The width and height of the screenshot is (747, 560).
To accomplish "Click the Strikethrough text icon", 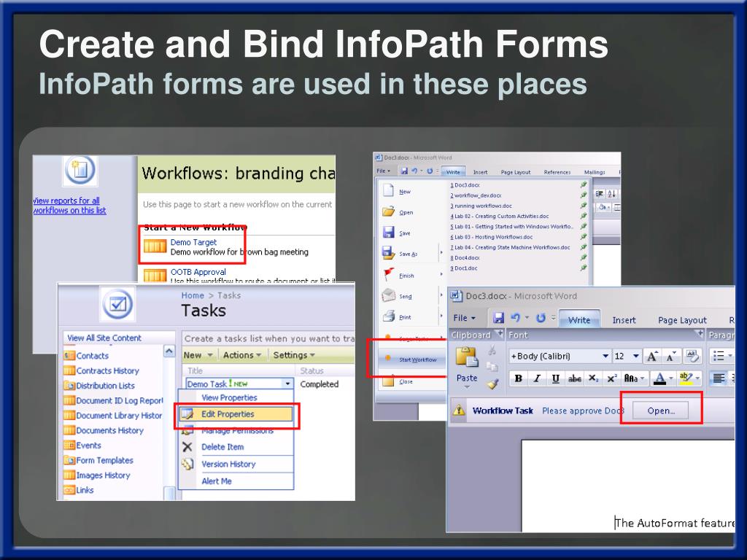I will point(575,378).
